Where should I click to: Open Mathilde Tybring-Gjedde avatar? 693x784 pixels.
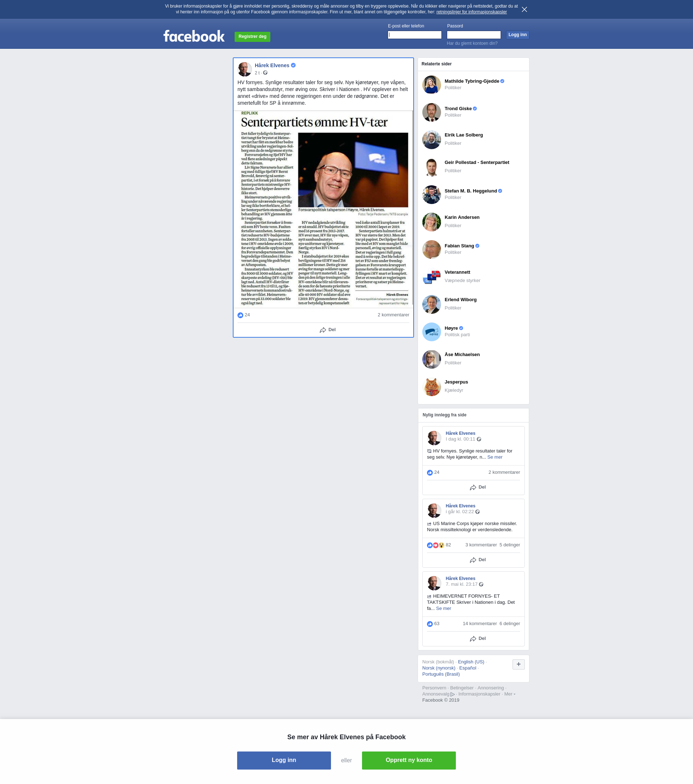click(432, 85)
